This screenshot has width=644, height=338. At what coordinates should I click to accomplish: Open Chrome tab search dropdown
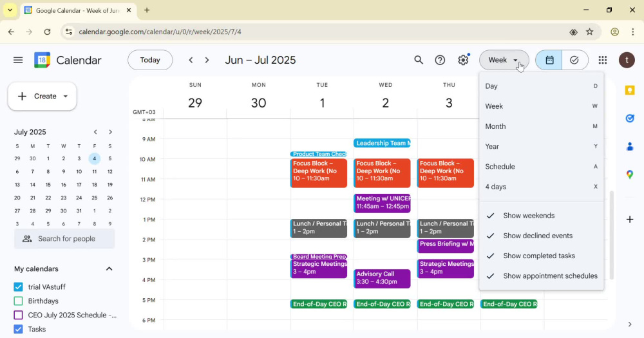10,10
